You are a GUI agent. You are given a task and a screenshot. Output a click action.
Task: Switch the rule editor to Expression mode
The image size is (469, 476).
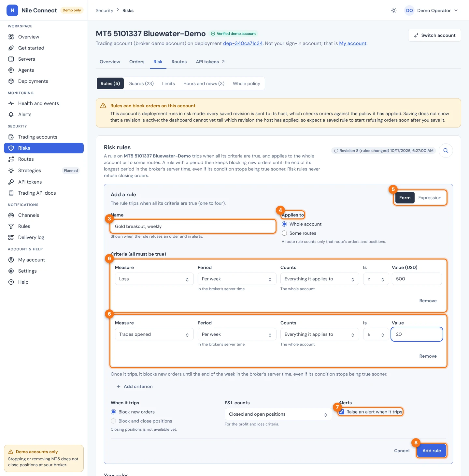(x=430, y=198)
